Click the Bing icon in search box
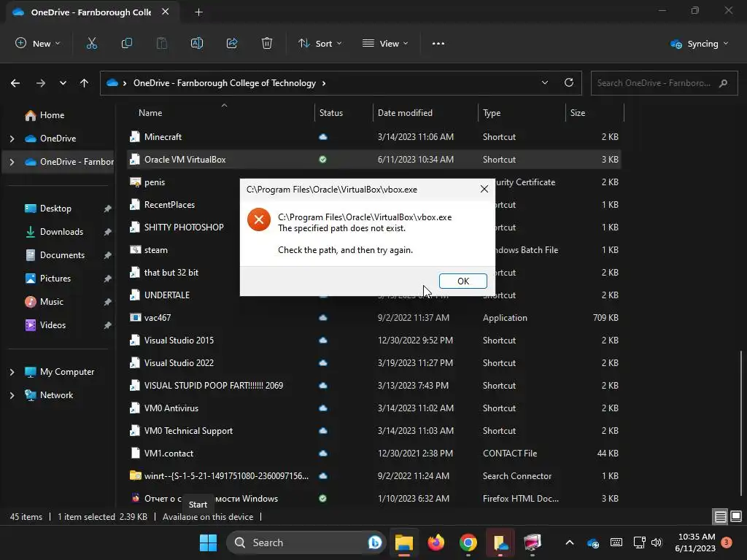 coord(375,542)
